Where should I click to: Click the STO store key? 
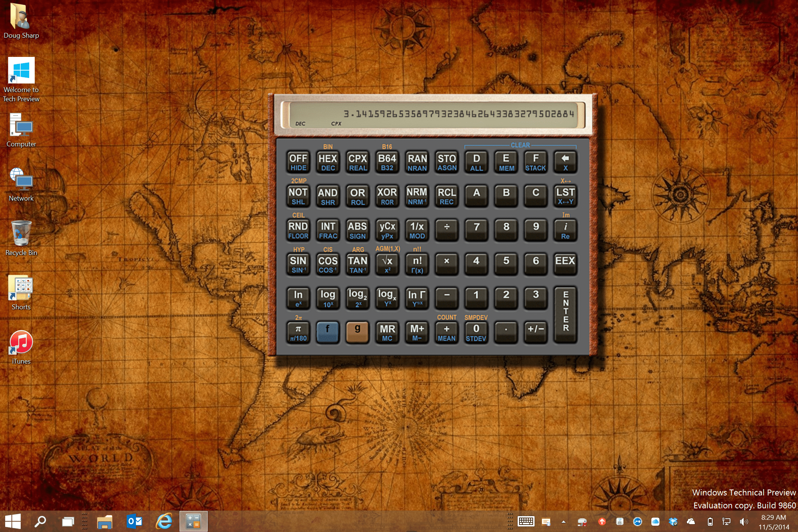pyautogui.click(x=447, y=162)
